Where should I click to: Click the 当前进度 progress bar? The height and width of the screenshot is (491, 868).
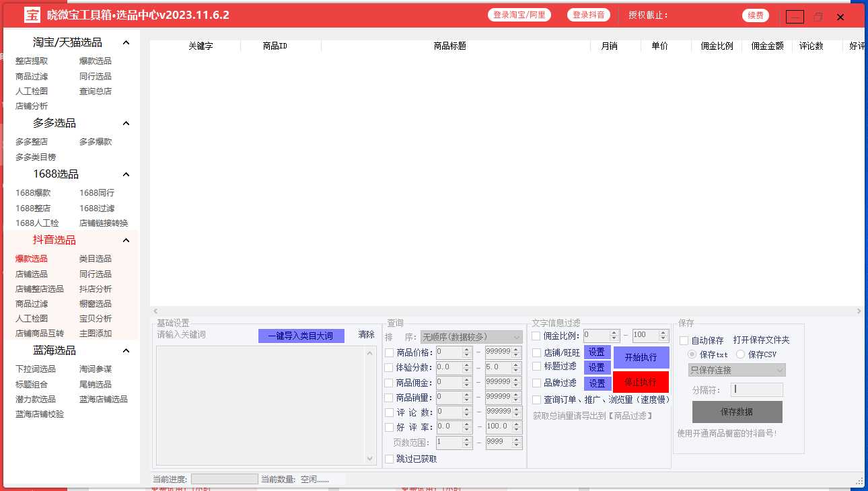(x=224, y=479)
